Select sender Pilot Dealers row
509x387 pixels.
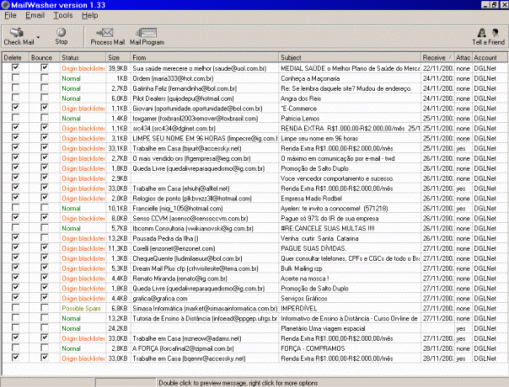(x=183, y=98)
